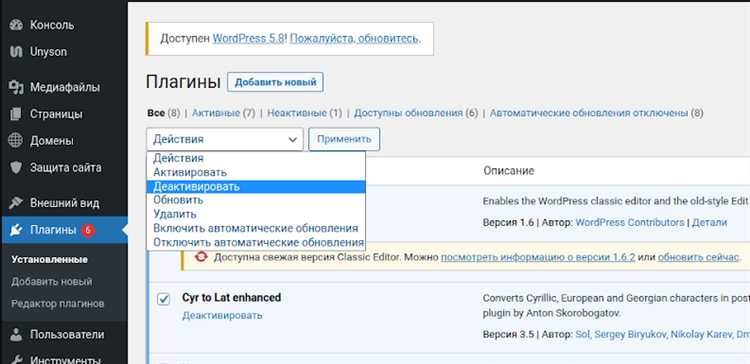This screenshot has width=750, height=364.
Task: Click Пожалуйста, обновитесь link
Action: (x=354, y=38)
